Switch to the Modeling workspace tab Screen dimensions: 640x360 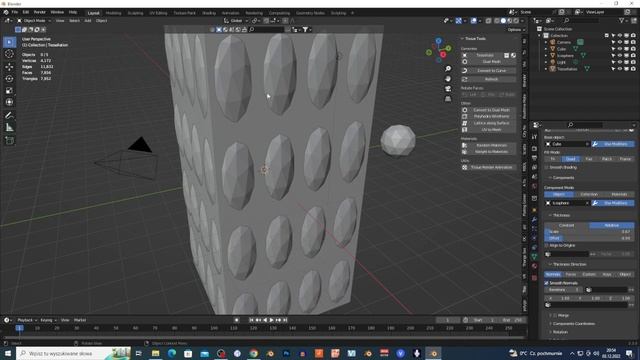(x=113, y=13)
